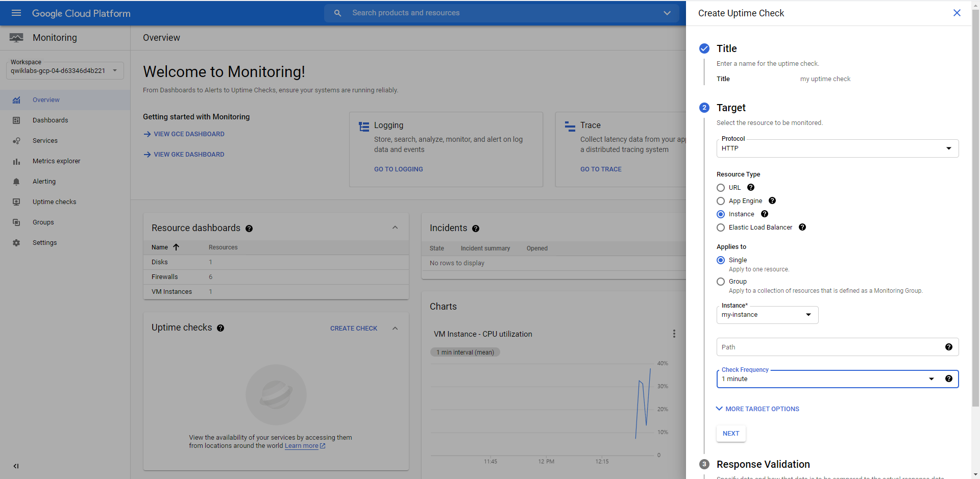Select the Instance resource type
Screen dimensions: 980x479
coord(721,214)
